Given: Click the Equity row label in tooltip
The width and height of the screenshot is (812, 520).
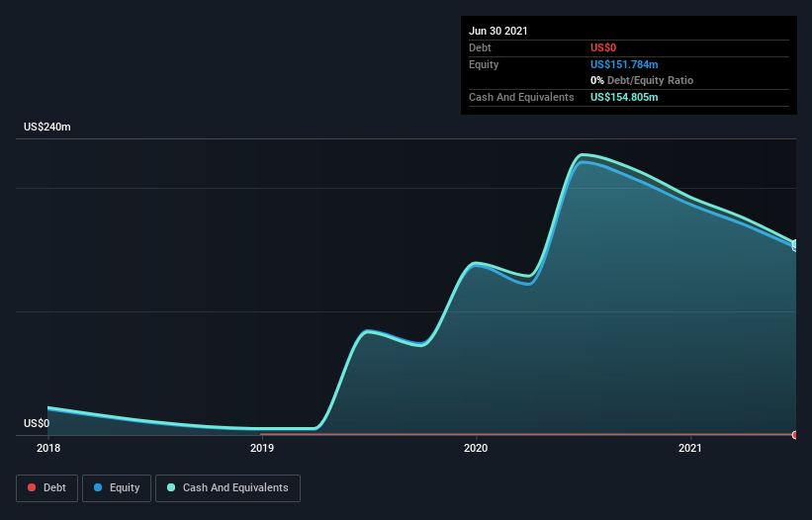Looking at the screenshot, I should (484, 64).
